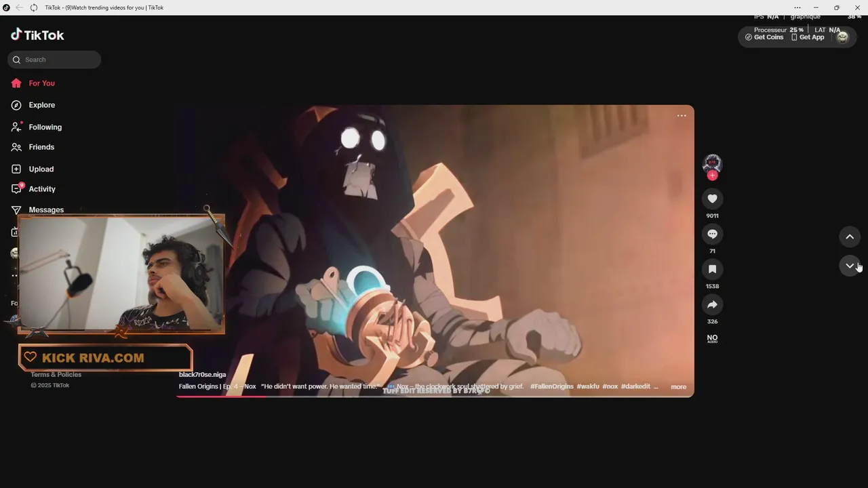Click the Upload plus-square icon
The image size is (868, 488).
(x=16, y=169)
